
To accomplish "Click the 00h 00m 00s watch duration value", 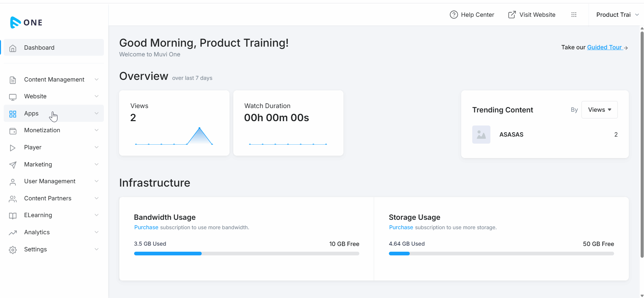I will [277, 118].
